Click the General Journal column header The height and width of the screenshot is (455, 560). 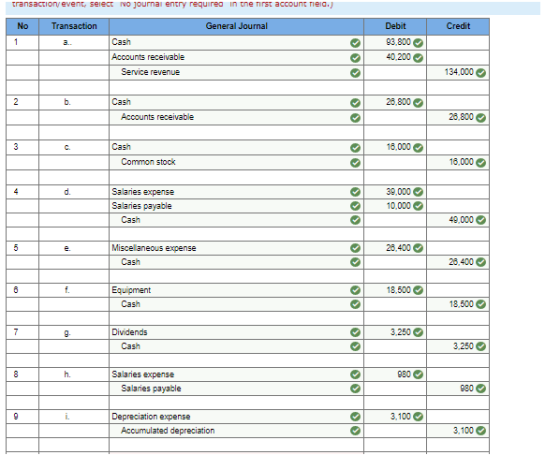pyautogui.click(x=236, y=26)
